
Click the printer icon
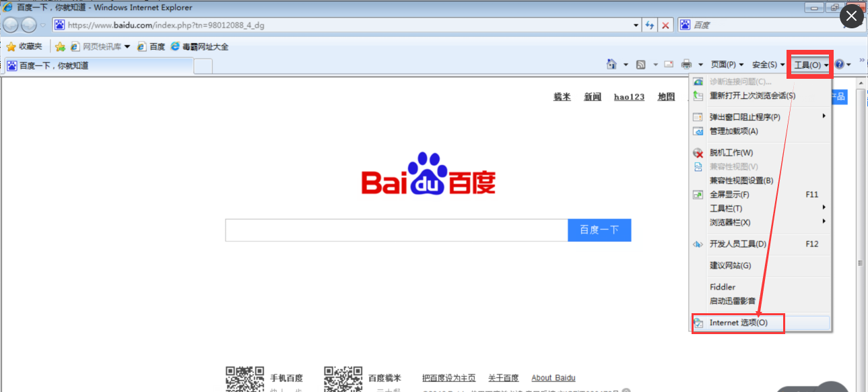click(x=687, y=65)
